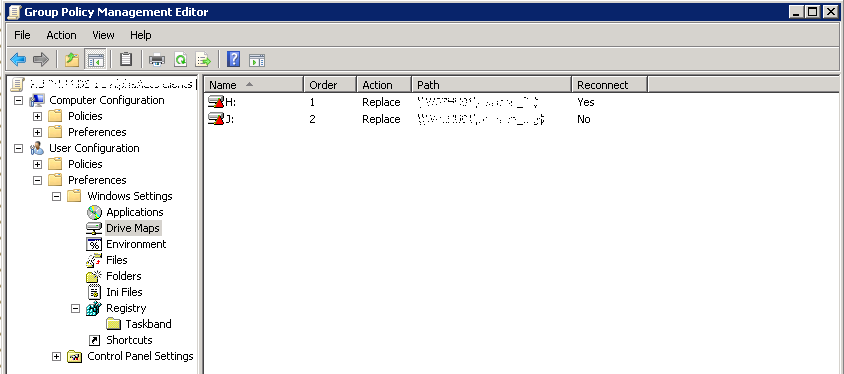Select the Drive Maps tree item
The image size is (844, 374).
pos(132,228)
